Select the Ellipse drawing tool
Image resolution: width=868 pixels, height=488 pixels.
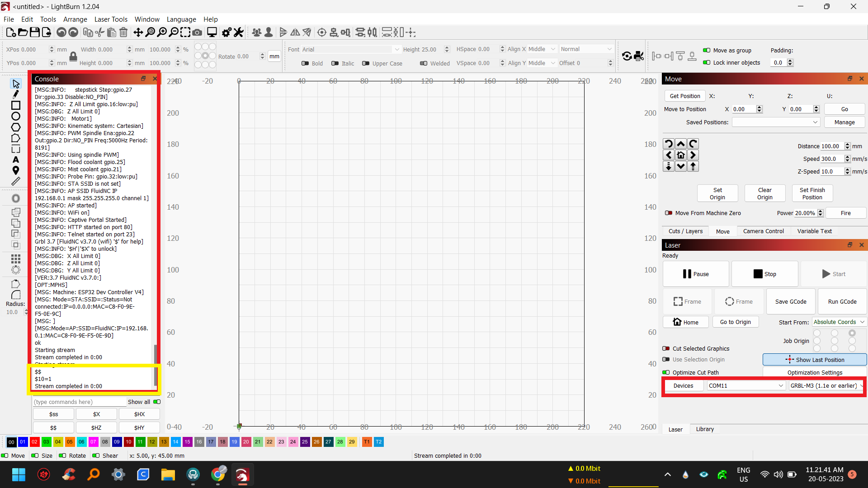(16, 116)
